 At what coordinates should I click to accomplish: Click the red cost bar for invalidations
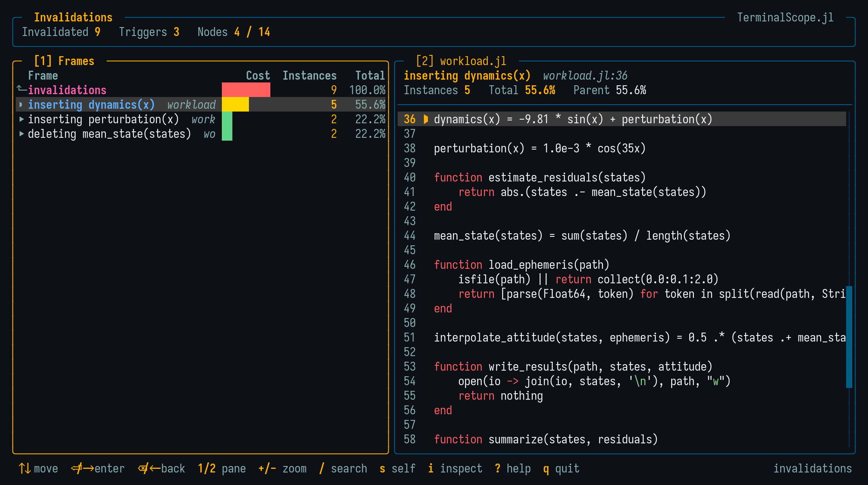point(246,90)
